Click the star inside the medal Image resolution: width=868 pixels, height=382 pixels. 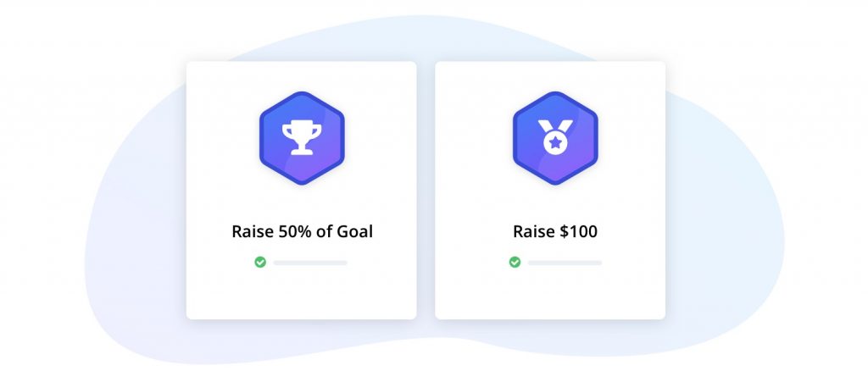pos(555,141)
